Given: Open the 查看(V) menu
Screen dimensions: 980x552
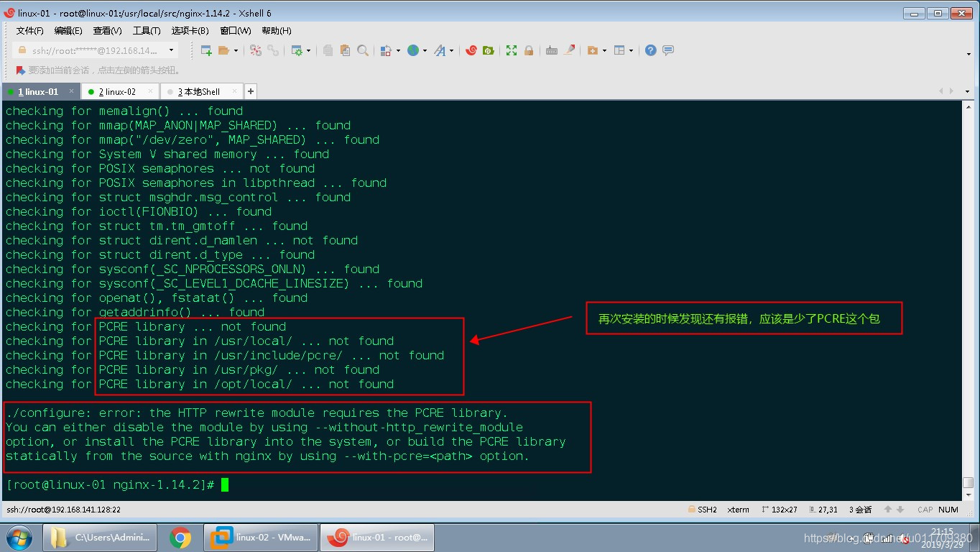Looking at the screenshot, I should pos(107,31).
